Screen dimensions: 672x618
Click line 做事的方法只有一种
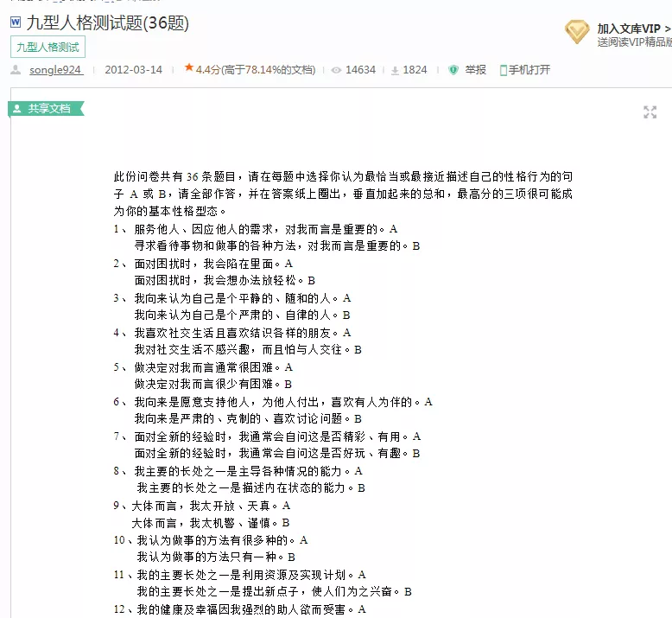click(x=216, y=557)
